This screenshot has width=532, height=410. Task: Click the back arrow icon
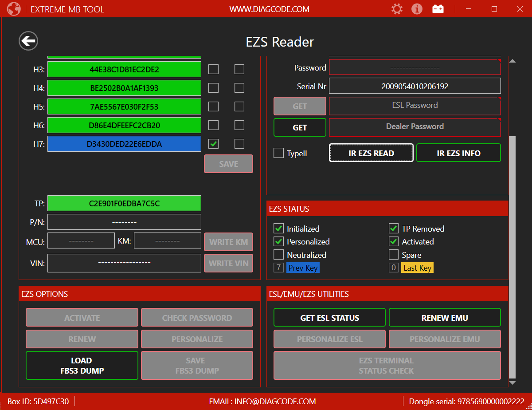[x=28, y=41]
